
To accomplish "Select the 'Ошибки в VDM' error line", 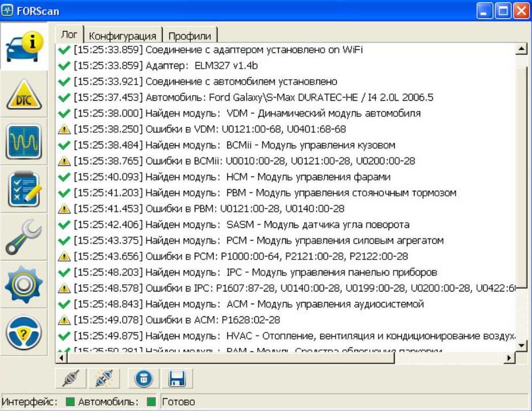I will 202,129.
